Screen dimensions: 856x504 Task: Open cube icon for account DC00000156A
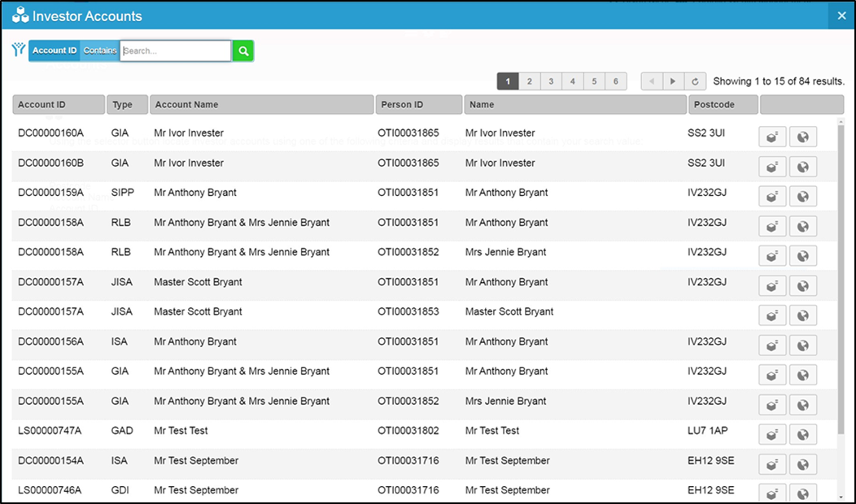(772, 345)
